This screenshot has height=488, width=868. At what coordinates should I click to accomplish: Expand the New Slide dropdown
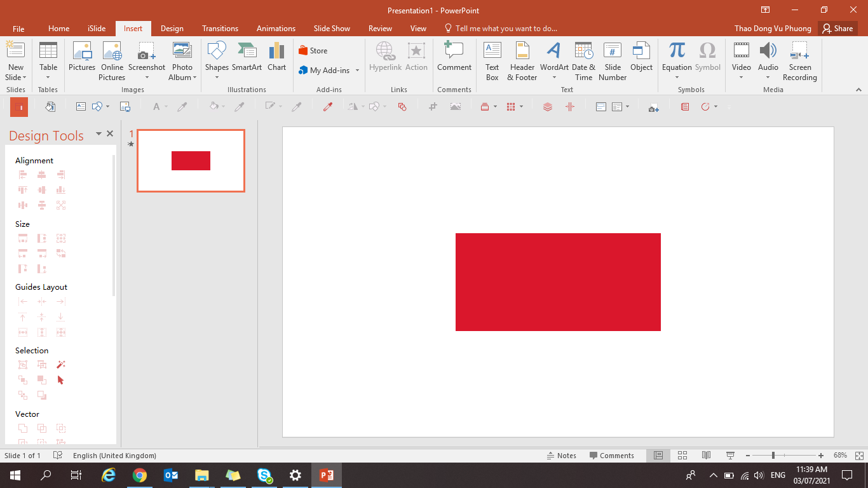point(16,78)
